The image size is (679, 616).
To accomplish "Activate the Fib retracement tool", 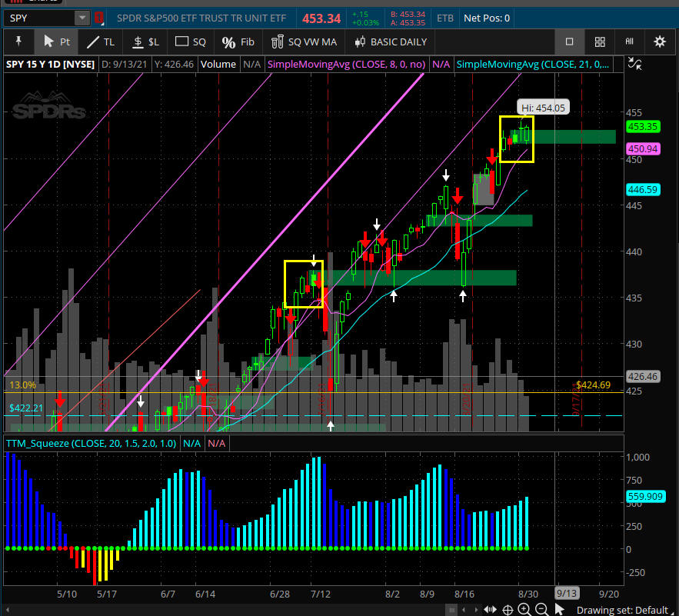I will 238,42.
